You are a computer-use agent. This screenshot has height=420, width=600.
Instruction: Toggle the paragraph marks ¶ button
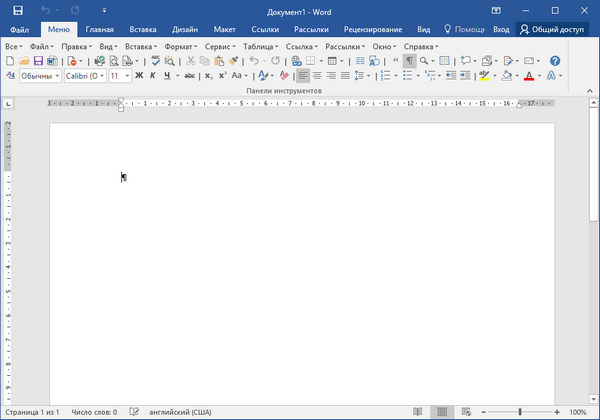pos(409,61)
